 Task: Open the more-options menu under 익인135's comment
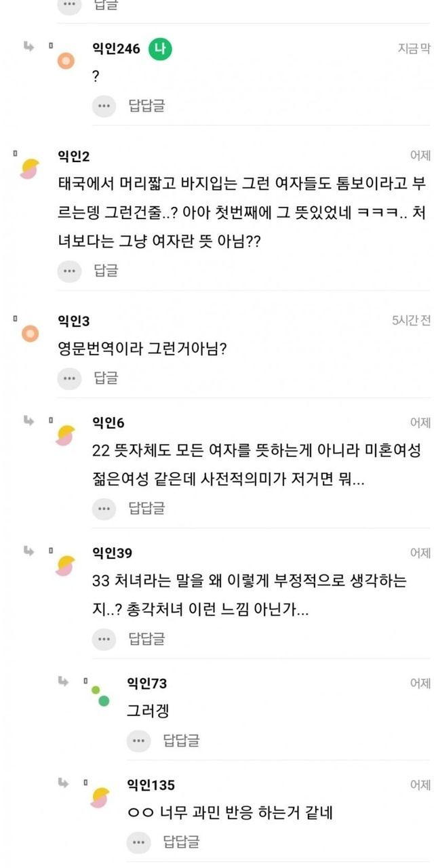coord(138,842)
